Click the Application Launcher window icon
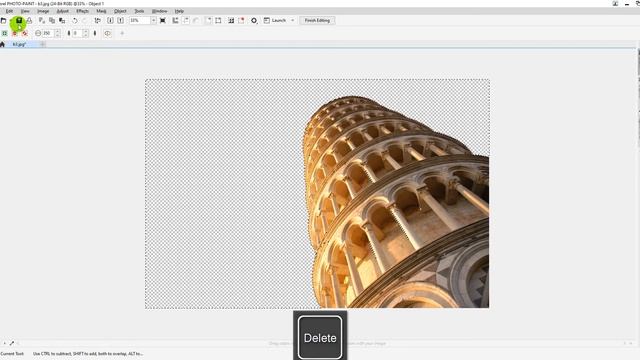The width and height of the screenshot is (640, 360). pos(267,20)
